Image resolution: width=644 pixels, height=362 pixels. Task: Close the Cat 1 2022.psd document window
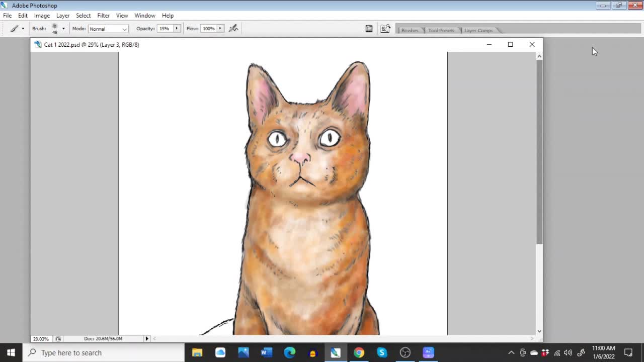tap(532, 45)
